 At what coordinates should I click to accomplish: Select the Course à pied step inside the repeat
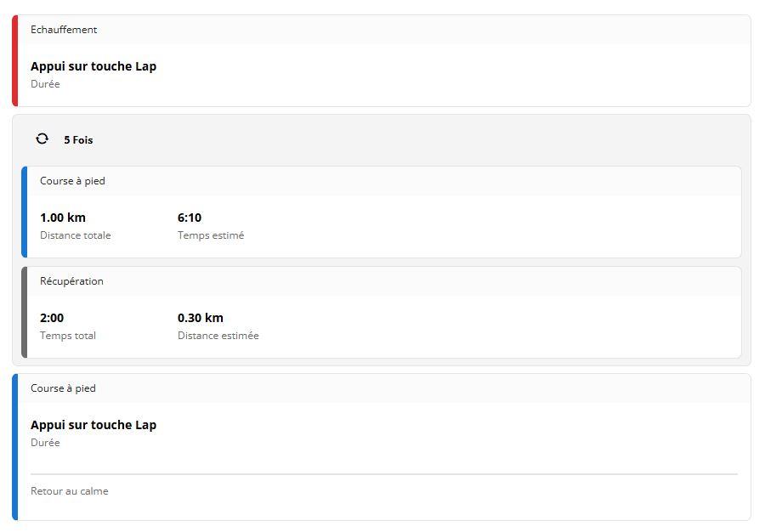pos(72,181)
